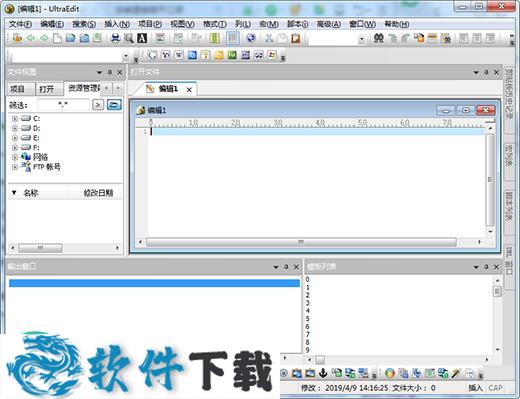Toggle insert mode via 插入 status indicator
Image resolution: width=520 pixels, height=399 pixels.
[475, 388]
